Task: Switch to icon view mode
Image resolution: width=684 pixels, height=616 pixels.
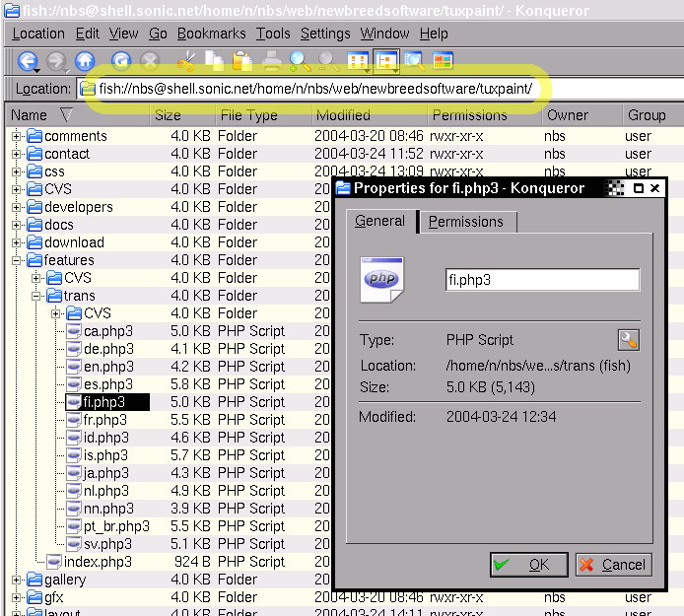Action: pyautogui.click(x=358, y=61)
